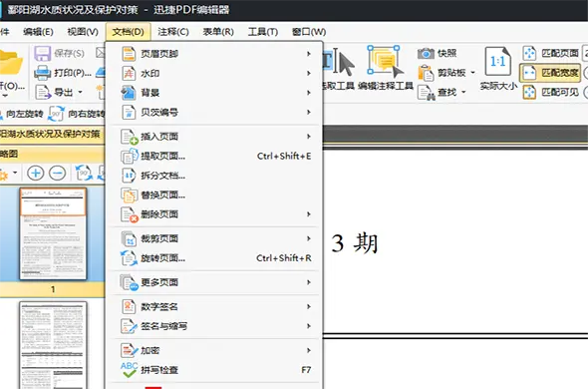Image resolution: width=588 pixels, height=389 pixels.
Task: Open the 注释(C) menu
Action: (172, 32)
